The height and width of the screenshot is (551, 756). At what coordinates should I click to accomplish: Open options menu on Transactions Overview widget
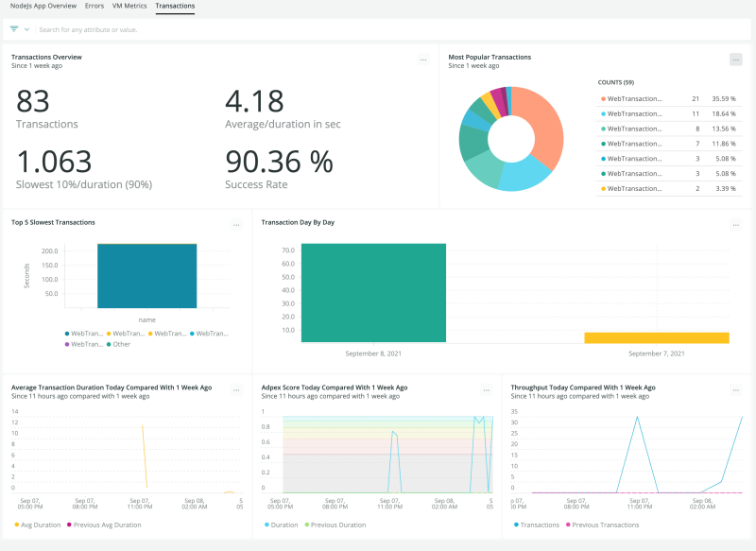pyautogui.click(x=423, y=59)
